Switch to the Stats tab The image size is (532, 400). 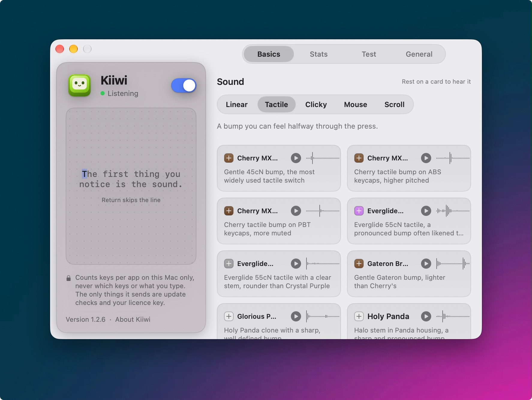[x=318, y=54]
